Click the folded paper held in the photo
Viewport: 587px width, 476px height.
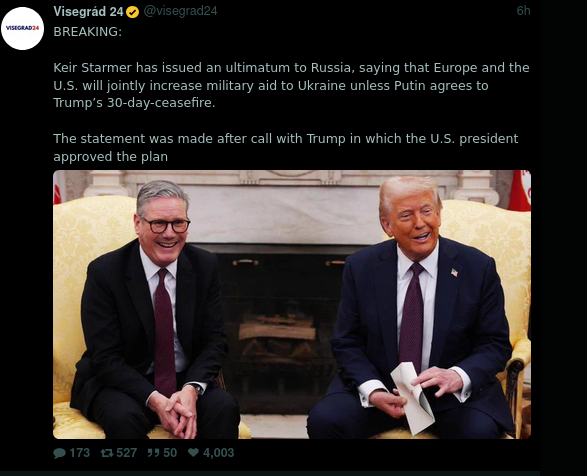(412, 398)
